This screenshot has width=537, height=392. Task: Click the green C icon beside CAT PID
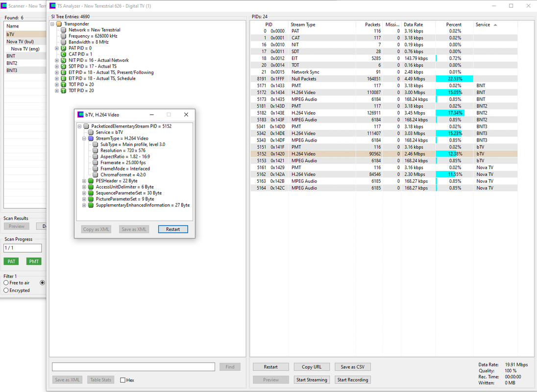point(63,54)
